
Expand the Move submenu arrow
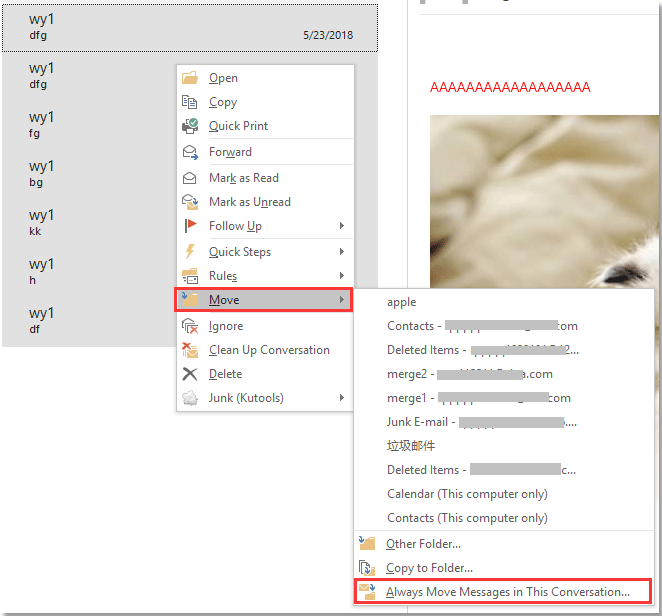point(342,300)
